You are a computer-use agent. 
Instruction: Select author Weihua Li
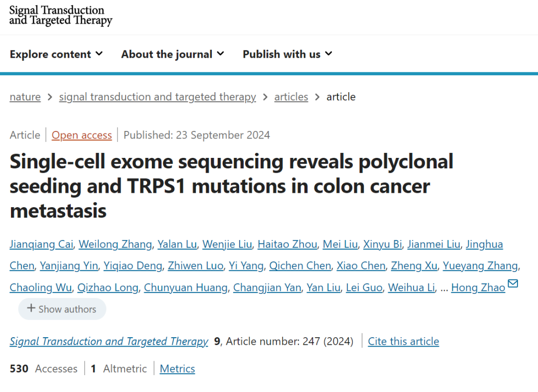point(411,287)
